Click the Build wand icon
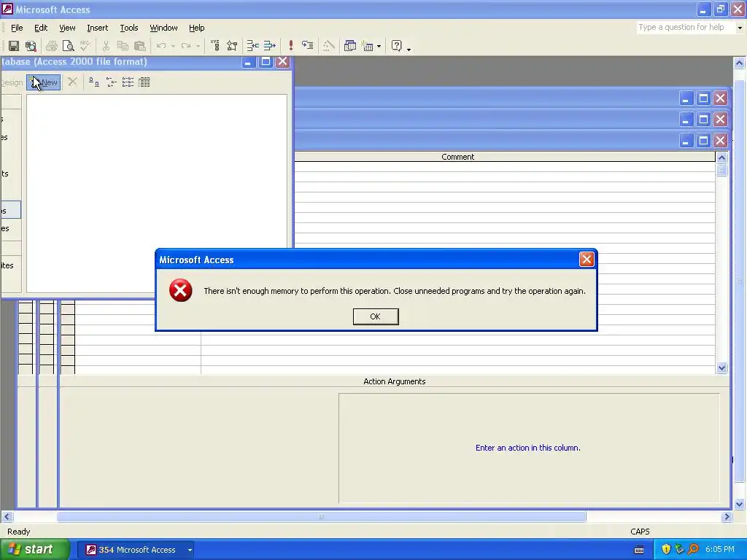747x560 pixels. click(x=329, y=46)
